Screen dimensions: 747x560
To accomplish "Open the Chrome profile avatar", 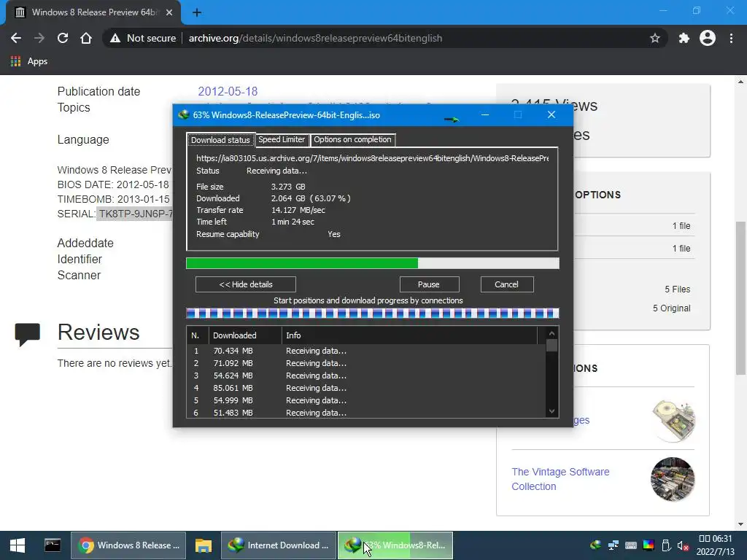I will (708, 38).
